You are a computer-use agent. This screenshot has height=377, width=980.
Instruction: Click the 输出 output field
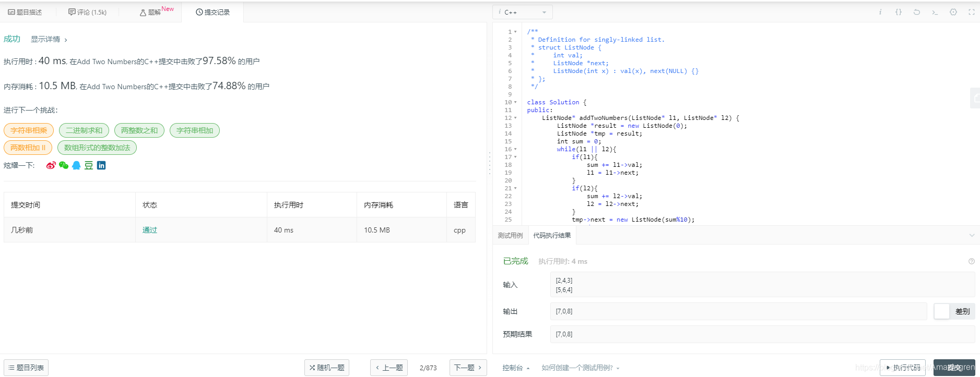(x=739, y=311)
